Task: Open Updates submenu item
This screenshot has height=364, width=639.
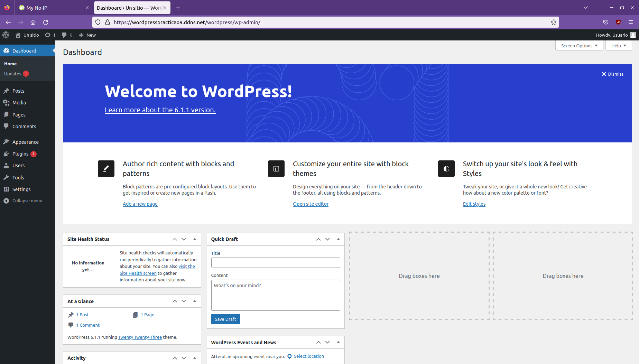Action: 16,74
